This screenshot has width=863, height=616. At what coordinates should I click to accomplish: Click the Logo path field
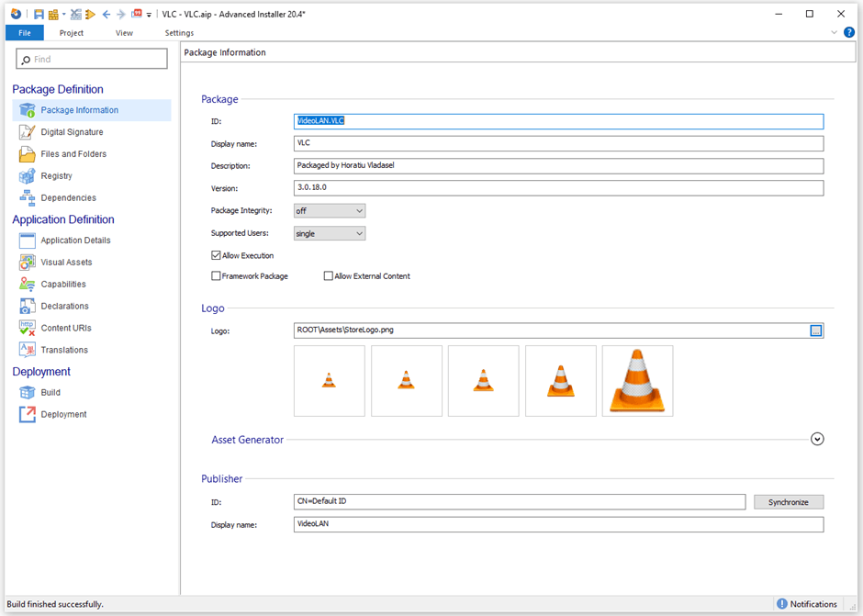click(x=550, y=330)
